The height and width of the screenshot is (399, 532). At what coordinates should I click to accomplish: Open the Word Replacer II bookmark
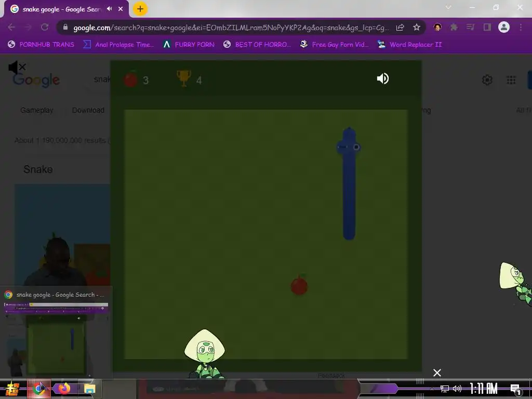coord(410,45)
